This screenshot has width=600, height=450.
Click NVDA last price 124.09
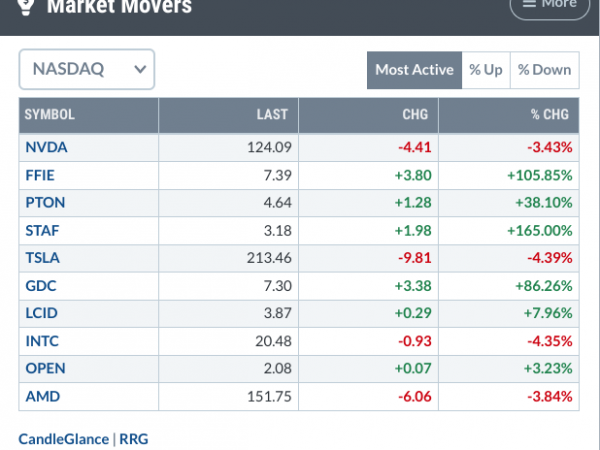tap(269, 147)
